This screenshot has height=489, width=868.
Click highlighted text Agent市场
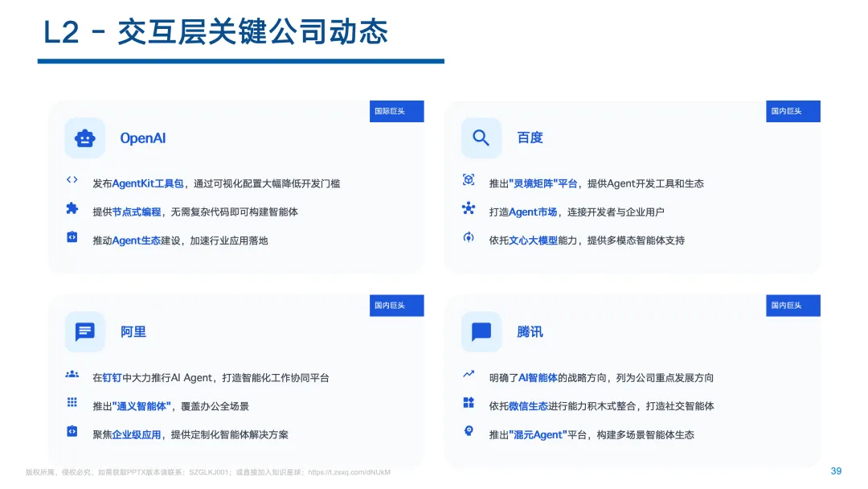(x=533, y=212)
